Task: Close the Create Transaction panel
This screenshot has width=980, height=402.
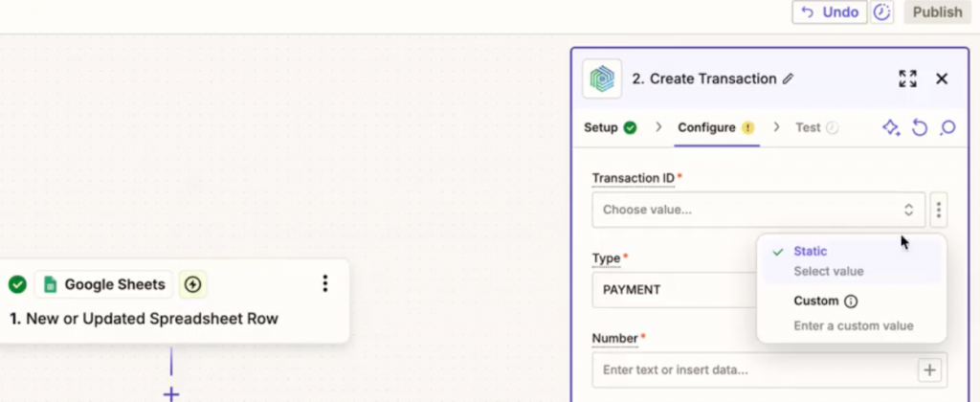Action: pyautogui.click(x=942, y=78)
